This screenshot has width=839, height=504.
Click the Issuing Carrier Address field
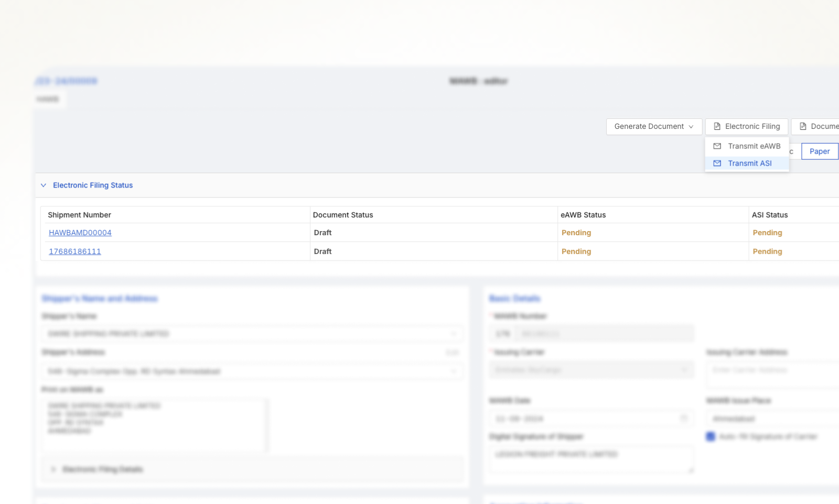(x=771, y=374)
